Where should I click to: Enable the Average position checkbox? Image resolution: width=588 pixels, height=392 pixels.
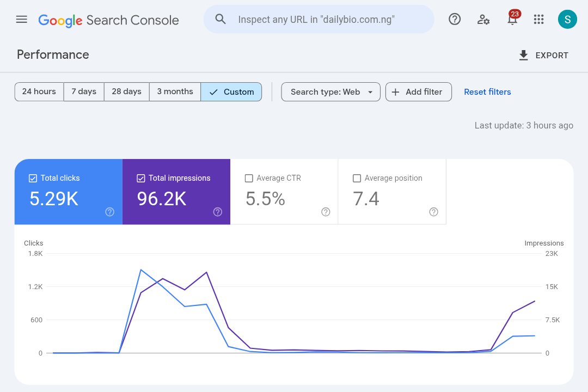357,178
